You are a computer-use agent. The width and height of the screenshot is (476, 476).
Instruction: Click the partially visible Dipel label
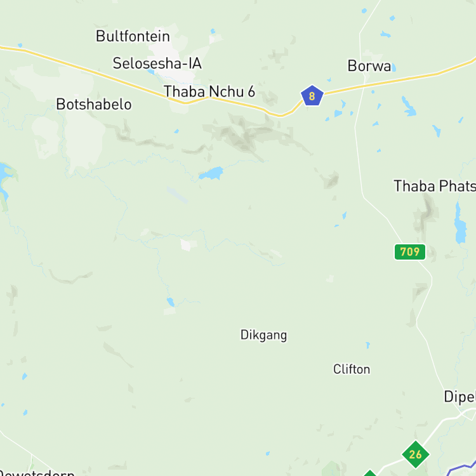[x=459, y=397]
